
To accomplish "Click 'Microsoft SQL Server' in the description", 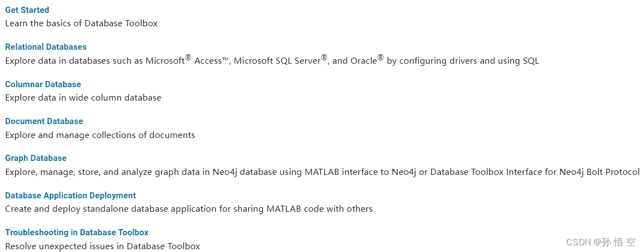I will click(x=277, y=61).
